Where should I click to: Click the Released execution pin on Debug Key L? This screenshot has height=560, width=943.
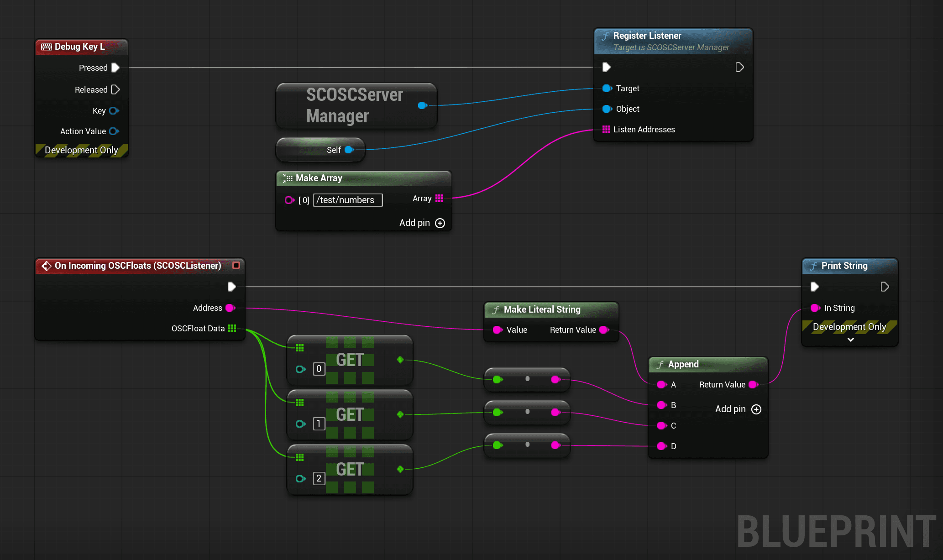[x=115, y=89]
